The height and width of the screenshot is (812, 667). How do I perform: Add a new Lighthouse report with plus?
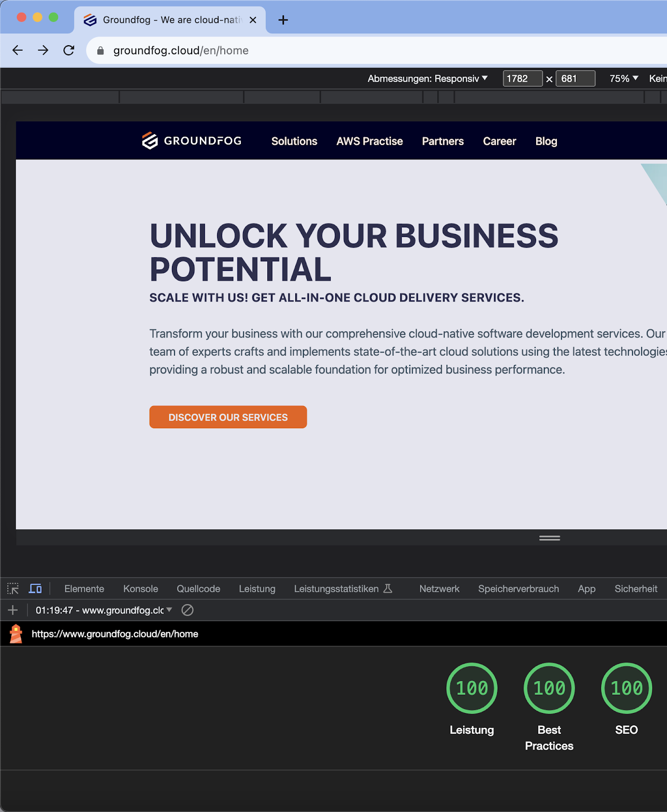(13, 610)
